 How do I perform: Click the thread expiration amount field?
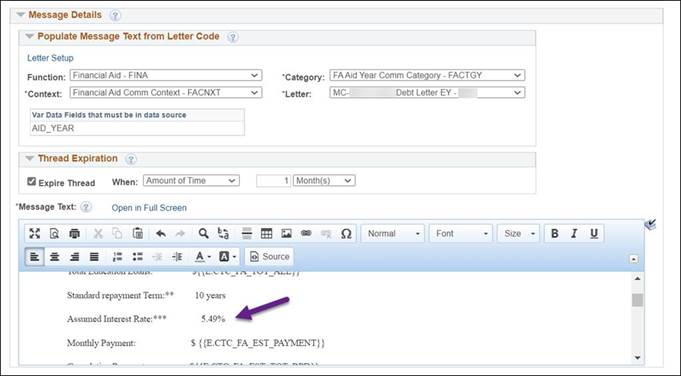click(274, 181)
